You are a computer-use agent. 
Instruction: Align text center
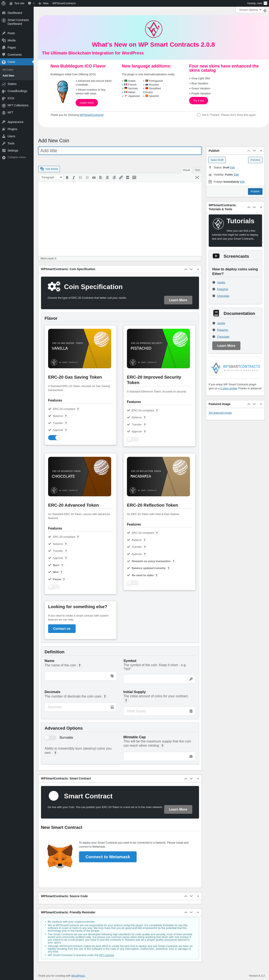click(107, 177)
